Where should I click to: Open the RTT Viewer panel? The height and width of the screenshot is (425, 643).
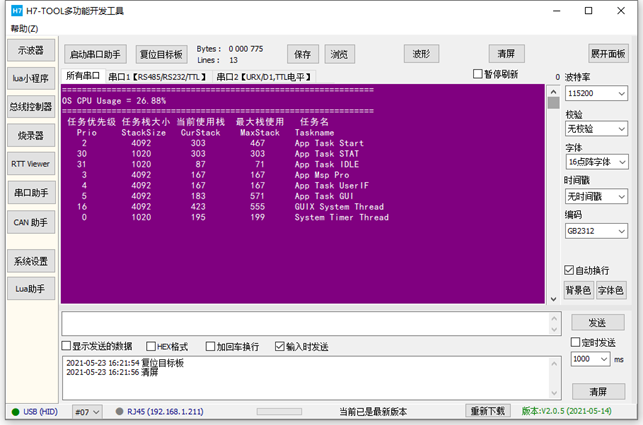point(31,164)
